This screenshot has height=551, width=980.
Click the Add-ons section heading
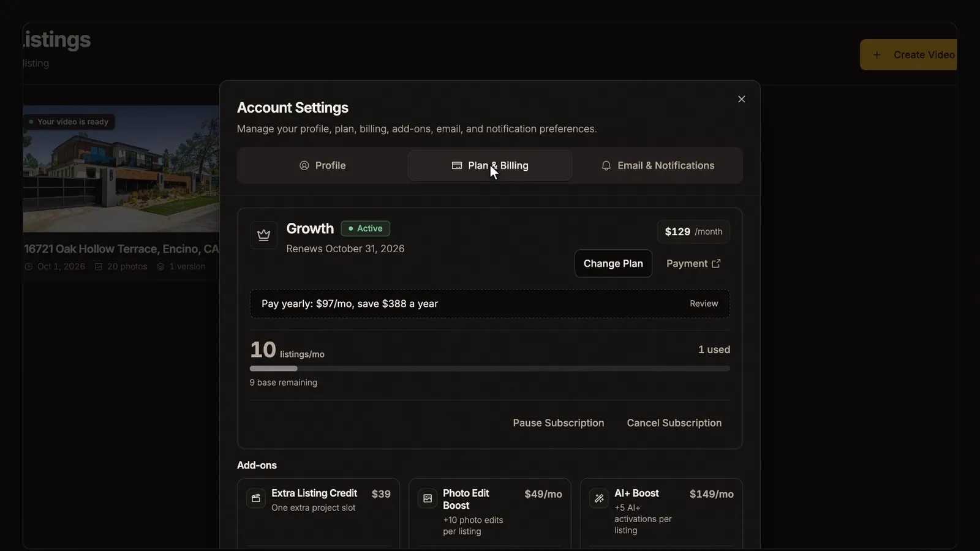pyautogui.click(x=257, y=465)
